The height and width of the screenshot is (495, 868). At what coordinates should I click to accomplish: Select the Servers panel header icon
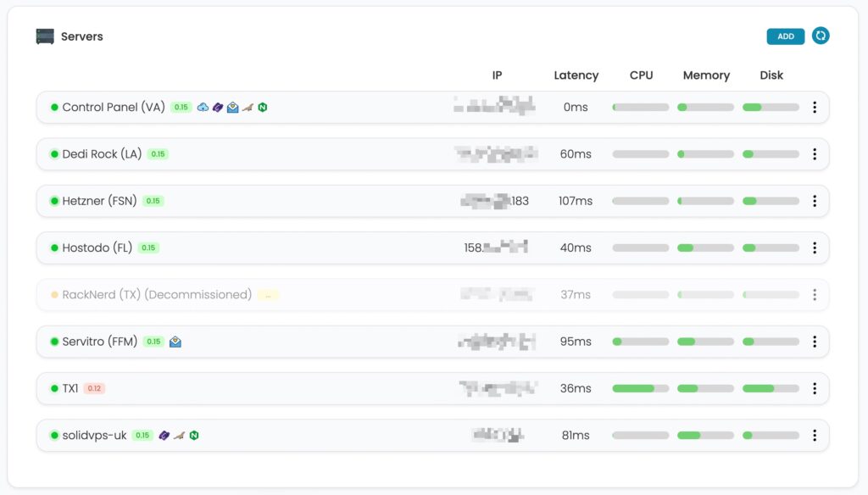(46, 36)
